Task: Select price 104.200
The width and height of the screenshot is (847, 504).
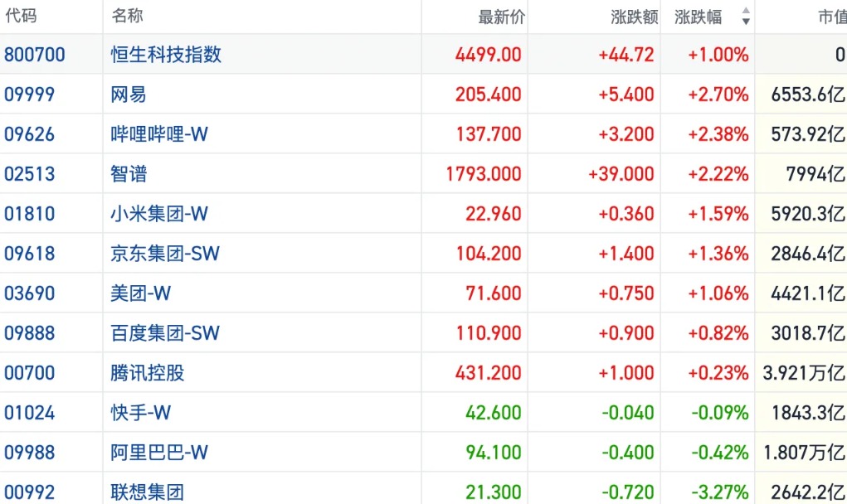Action: click(489, 254)
